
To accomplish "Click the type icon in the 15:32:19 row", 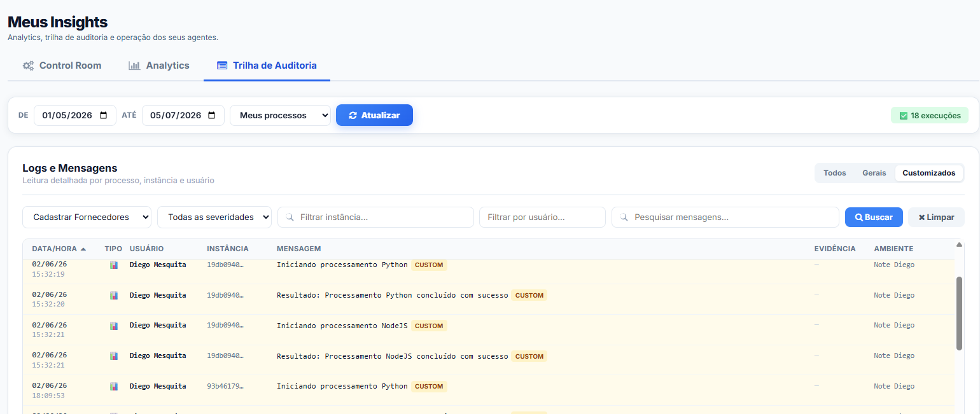I will [x=114, y=265].
